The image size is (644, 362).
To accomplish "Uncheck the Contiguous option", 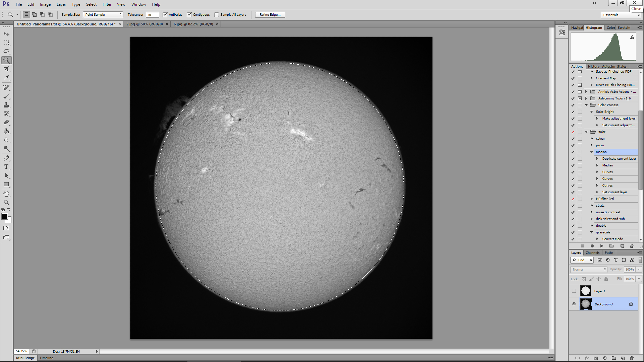I will (x=189, y=15).
